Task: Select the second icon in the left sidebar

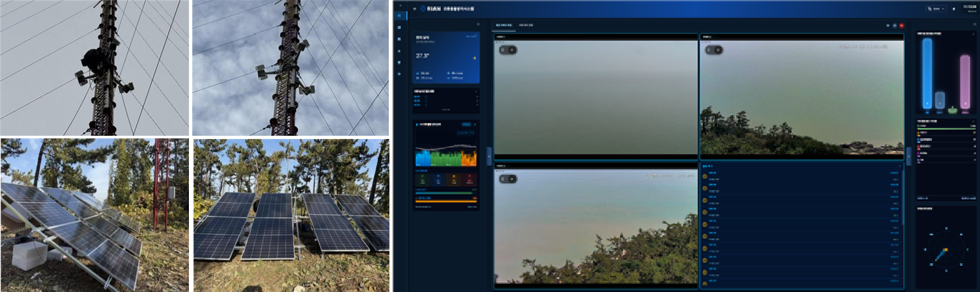Action: tap(400, 28)
